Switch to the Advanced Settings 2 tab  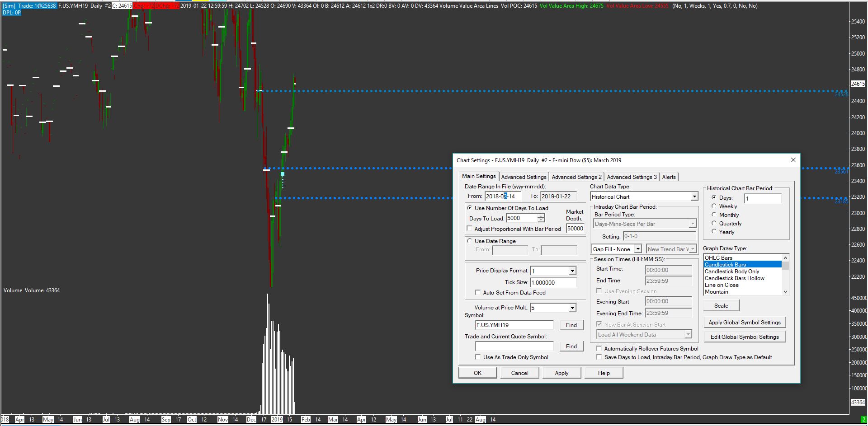pos(576,177)
